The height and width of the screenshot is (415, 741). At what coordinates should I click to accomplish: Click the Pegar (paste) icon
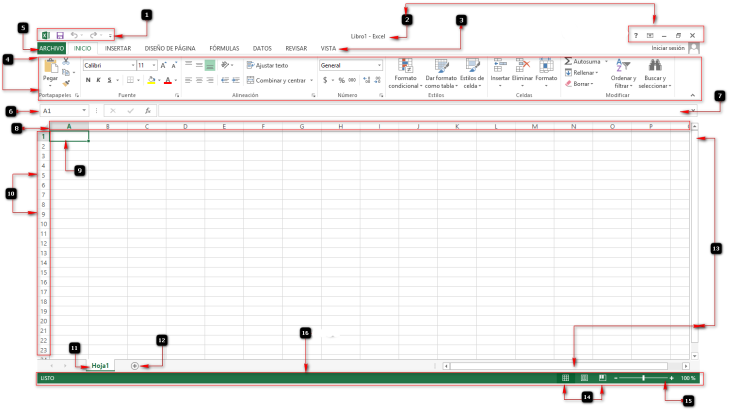(x=50, y=68)
